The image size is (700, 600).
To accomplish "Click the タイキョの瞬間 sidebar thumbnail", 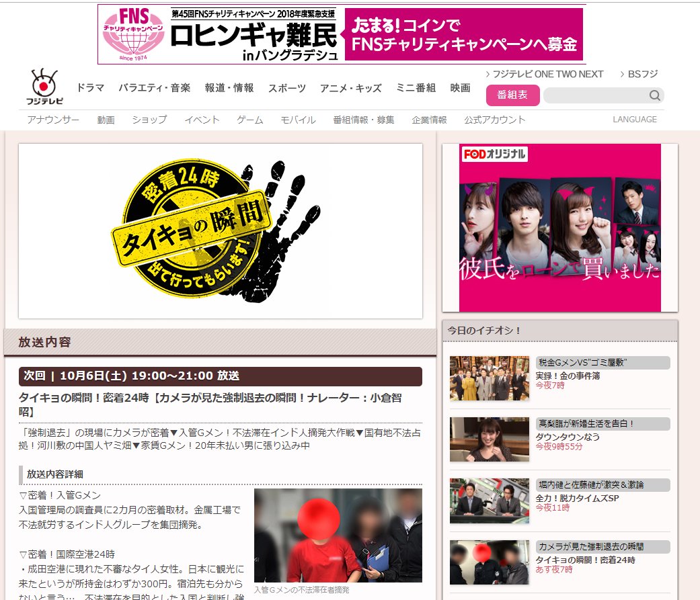I will click(x=490, y=562).
